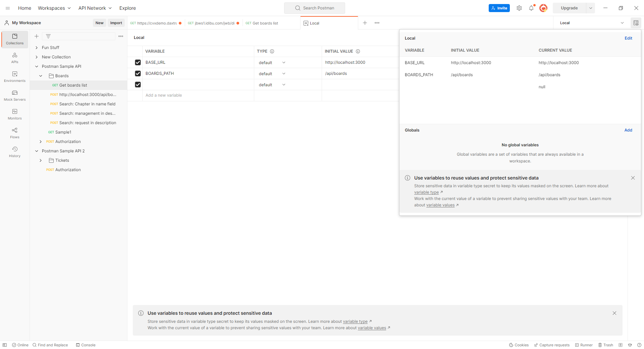Viewport: 644px width, 349px height.
Task: Open the user avatar menu
Action: pyautogui.click(x=543, y=8)
